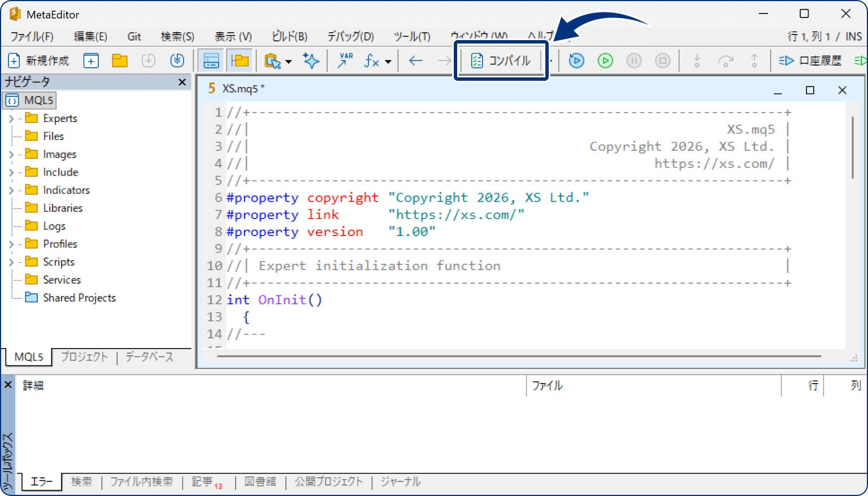Click the 新規作成 new file button
The height and width of the screenshot is (496, 868).
38,60
